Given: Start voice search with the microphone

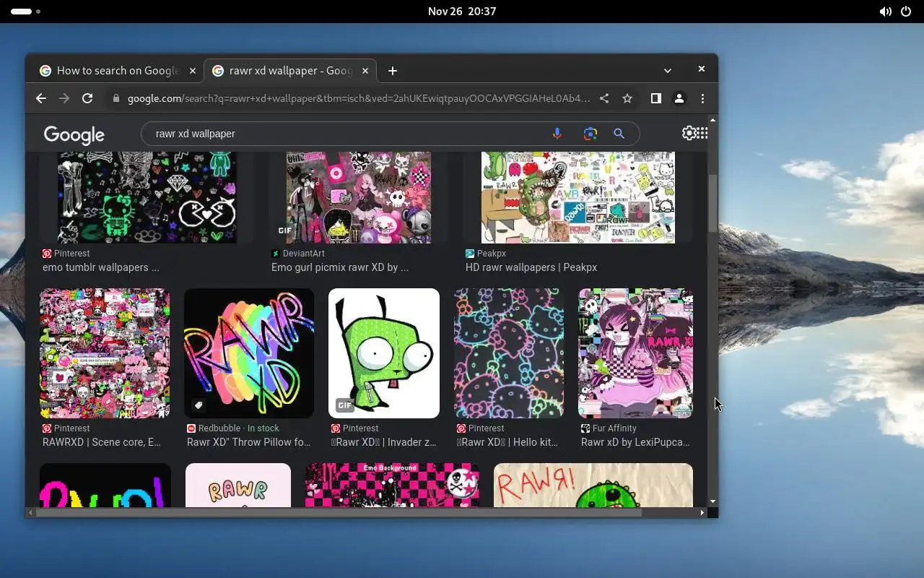Looking at the screenshot, I should 557,134.
